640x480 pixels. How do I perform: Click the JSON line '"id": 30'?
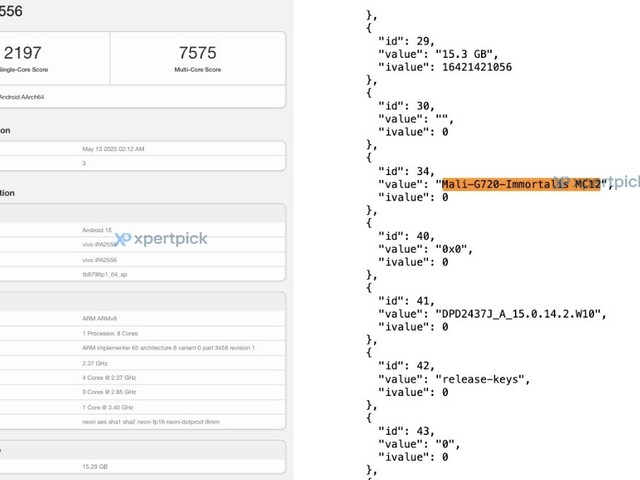pyautogui.click(x=406, y=106)
